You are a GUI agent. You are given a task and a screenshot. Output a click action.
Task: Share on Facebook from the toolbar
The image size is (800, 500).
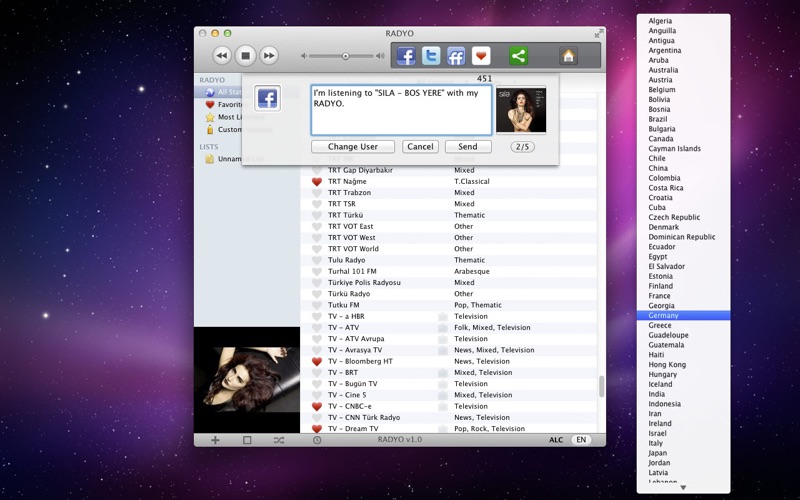[406, 56]
